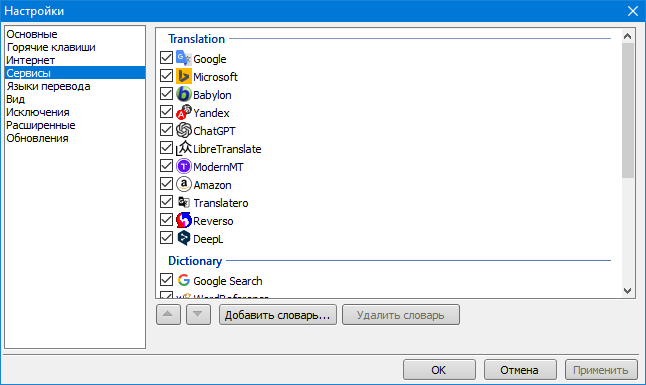
Task: Click the ChatGPT service icon
Action: (184, 130)
